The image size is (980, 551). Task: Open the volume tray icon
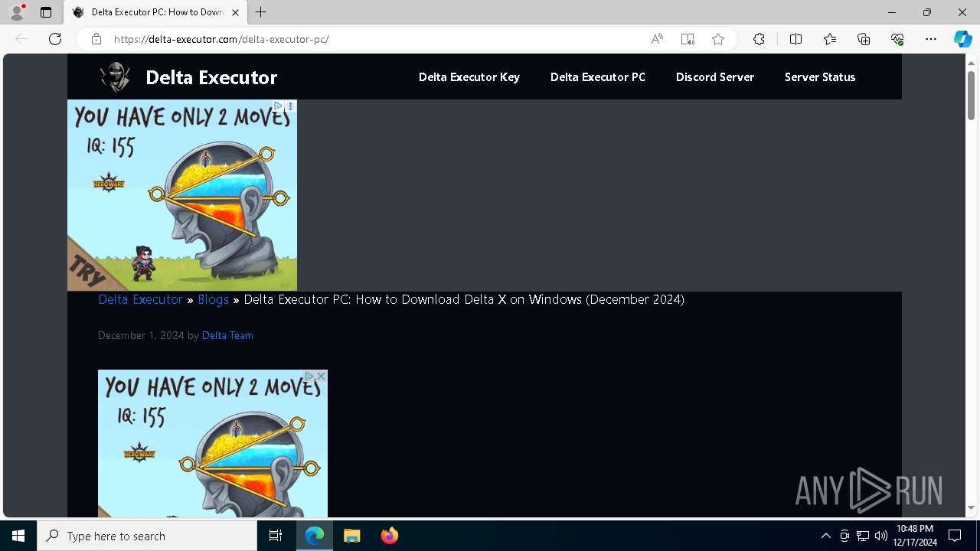[880, 536]
